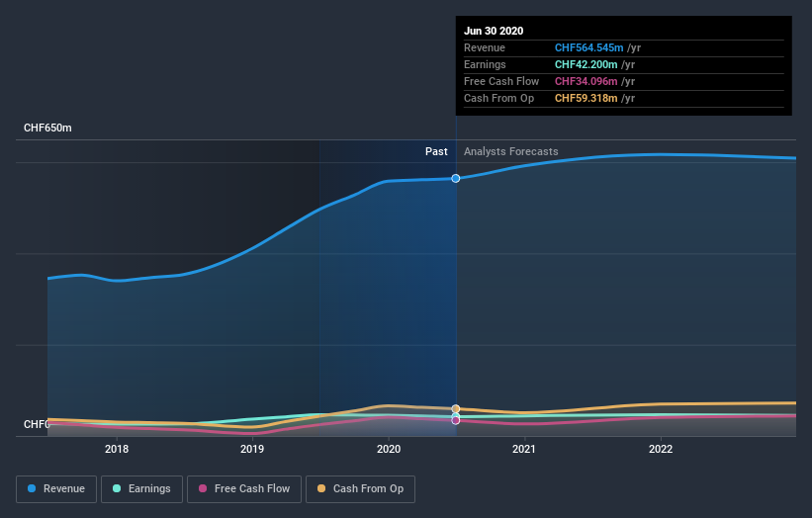
Task: Click the 2019 x-axis label
Action: point(252,449)
